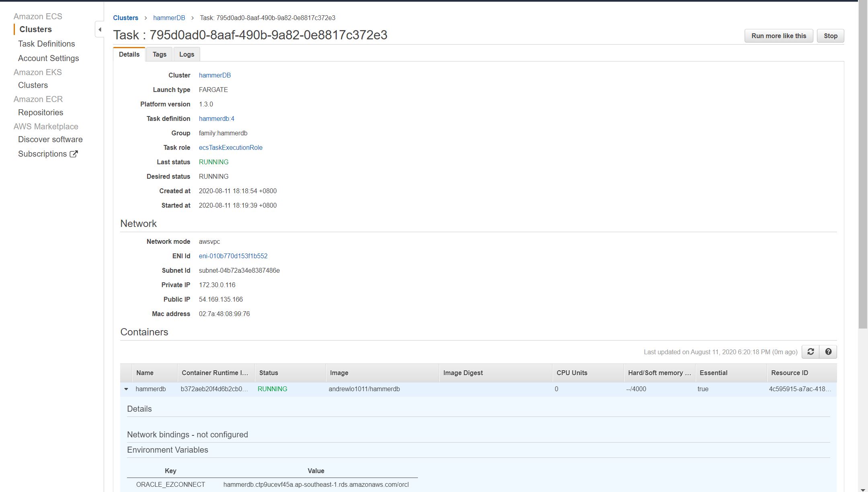Screen dimensions: 868x492
Task: Open the Logs tab
Action: pyautogui.click(x=186, y=54)
